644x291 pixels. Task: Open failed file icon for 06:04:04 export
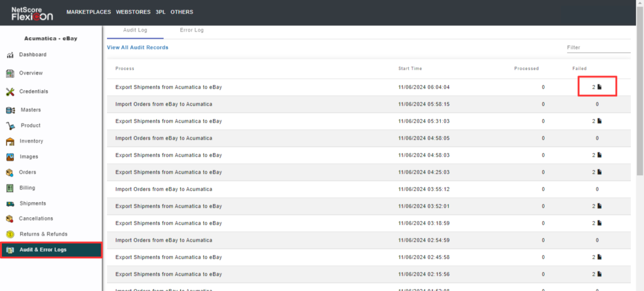point(599,87)
